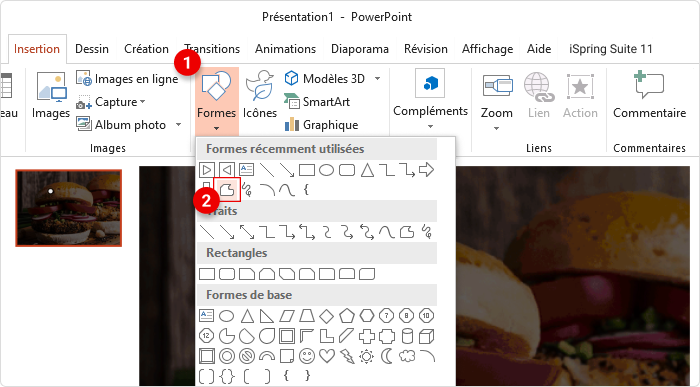700x387 pixels.
Task: Open the Animations tab
Action: [285, 49]
